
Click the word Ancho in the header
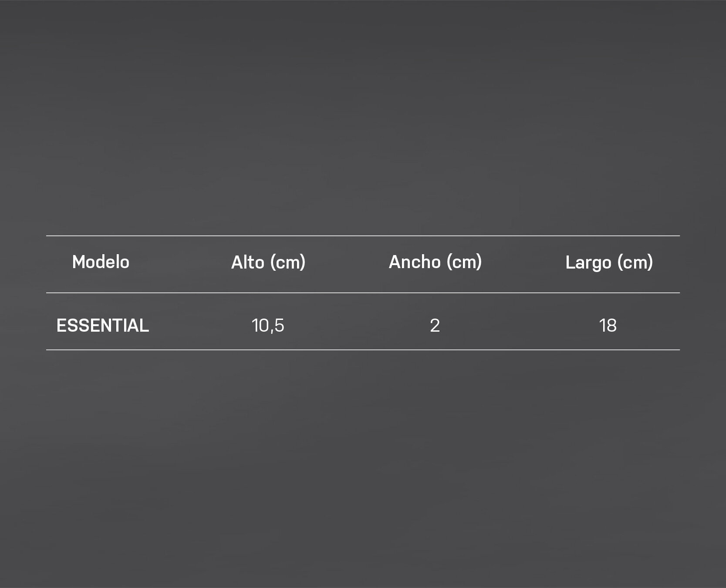(x=415, y=262)
